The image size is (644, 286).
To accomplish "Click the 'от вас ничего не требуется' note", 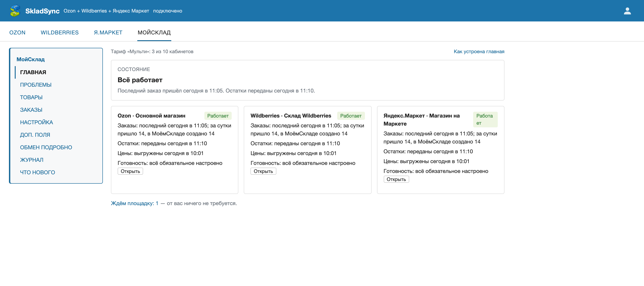I will pyautogui.click(x=202, y=203).
